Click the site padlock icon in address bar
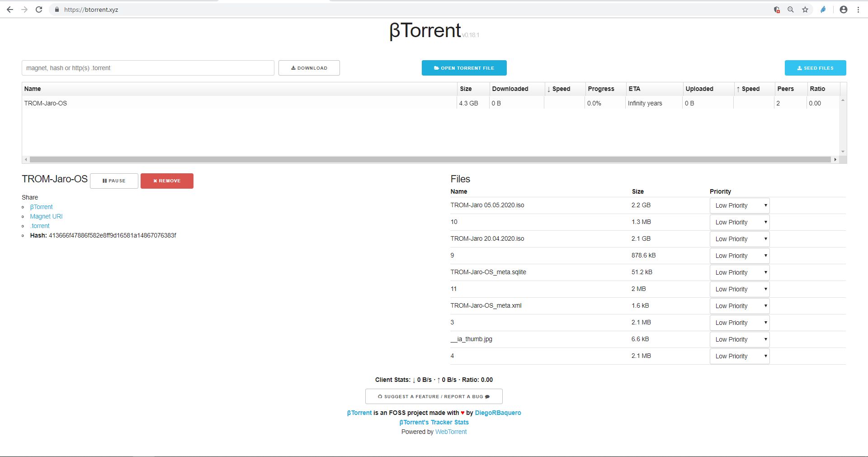The height and width of the screenshot is (457, 868). click(x=57, y=10)
